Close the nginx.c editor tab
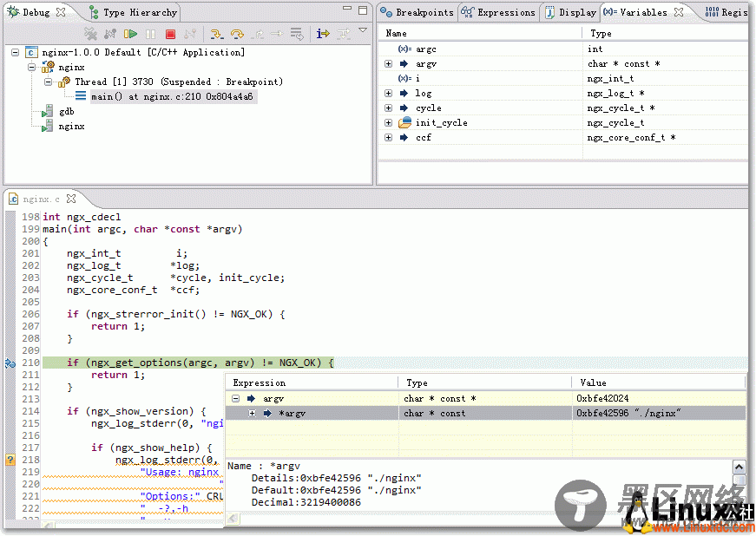 click(71, 199)
